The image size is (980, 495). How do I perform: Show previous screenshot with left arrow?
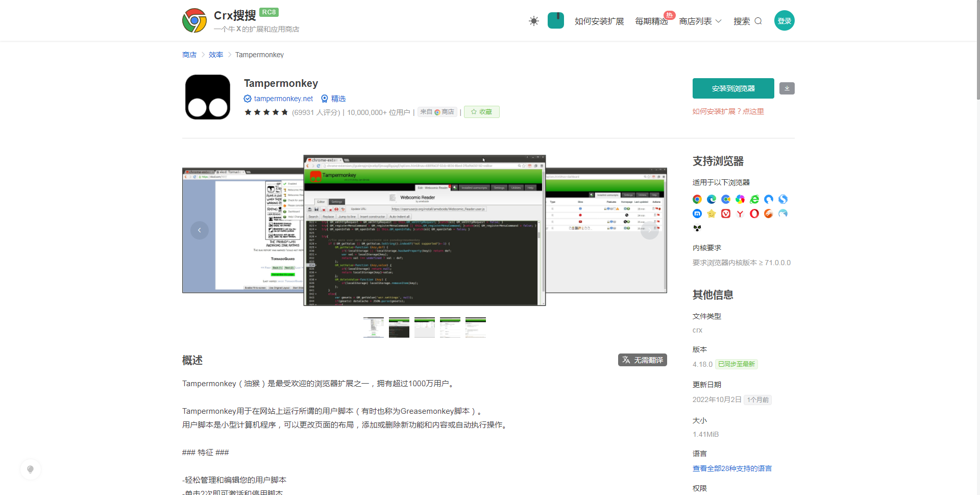pos(200,230)
